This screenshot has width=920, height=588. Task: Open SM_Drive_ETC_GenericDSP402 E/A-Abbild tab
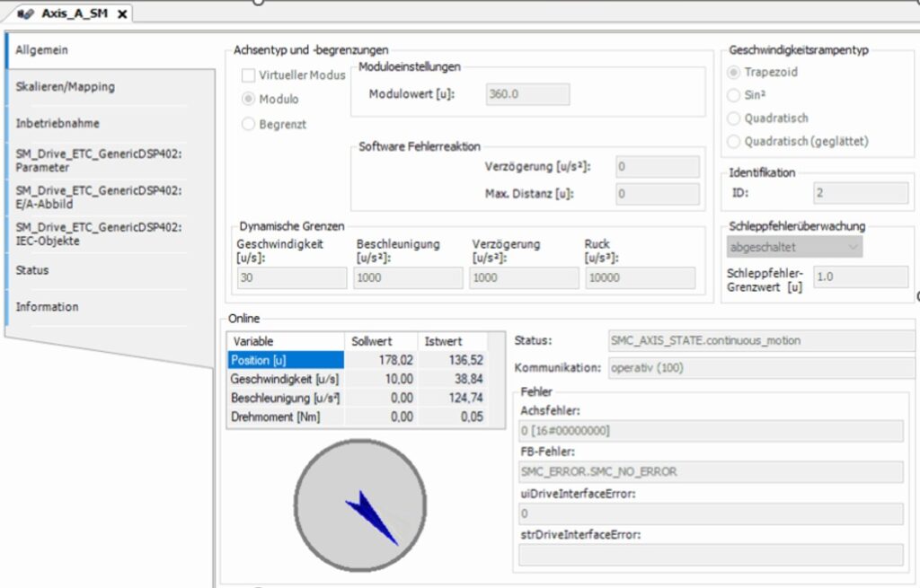pos(99,196)
